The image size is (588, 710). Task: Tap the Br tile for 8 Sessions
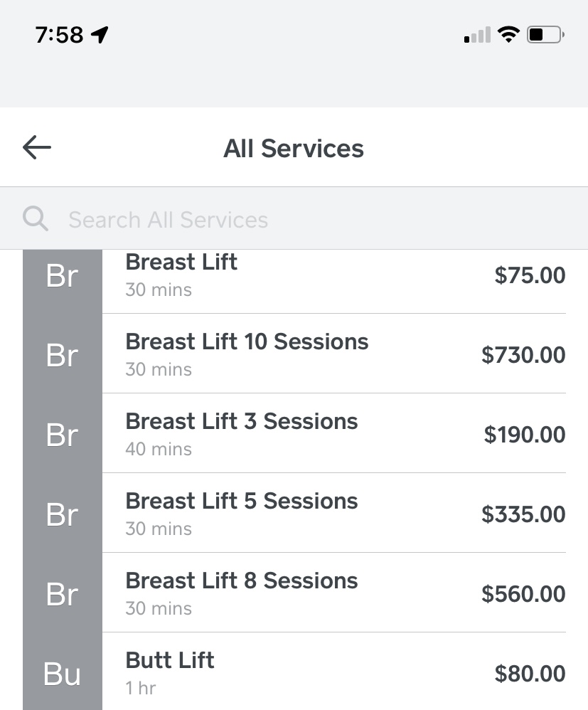63,593
